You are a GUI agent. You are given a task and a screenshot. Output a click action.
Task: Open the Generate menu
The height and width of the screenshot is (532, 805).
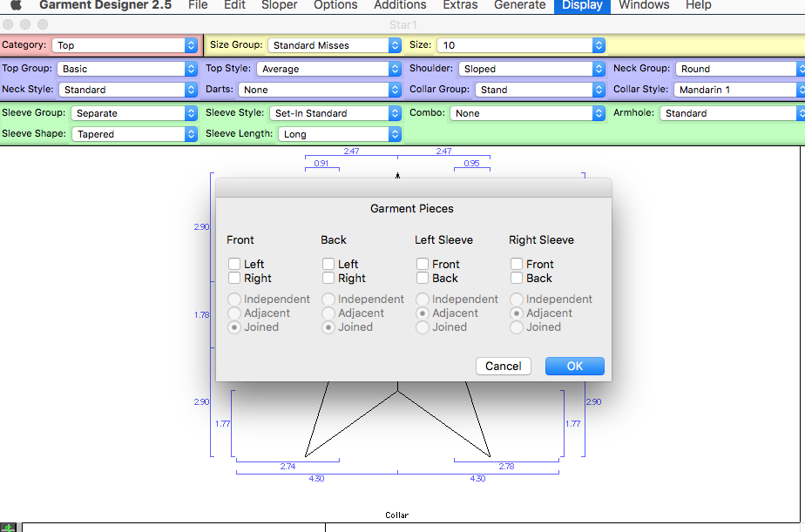point(519,5)
